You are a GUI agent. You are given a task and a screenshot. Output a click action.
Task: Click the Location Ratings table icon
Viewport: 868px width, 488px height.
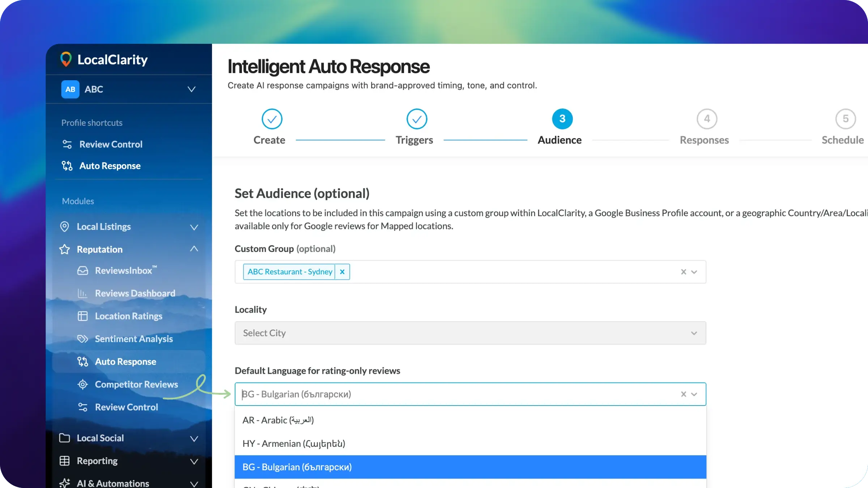82,316
